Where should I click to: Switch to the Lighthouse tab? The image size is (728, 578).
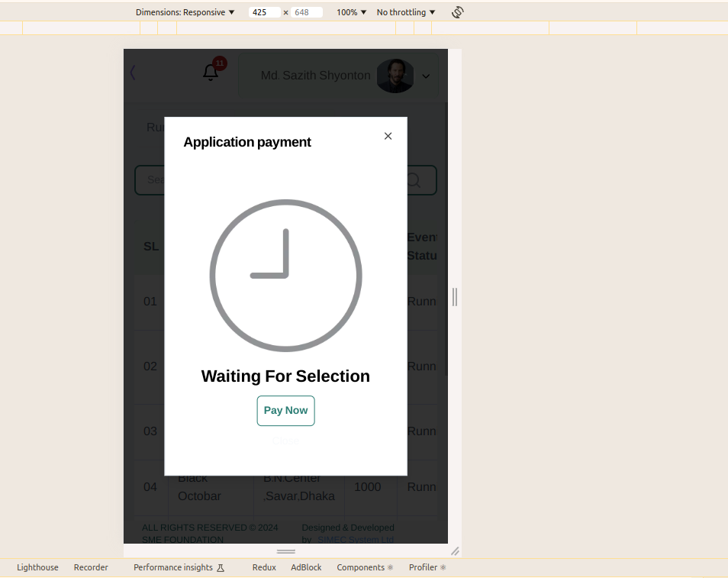click(37, 567)
